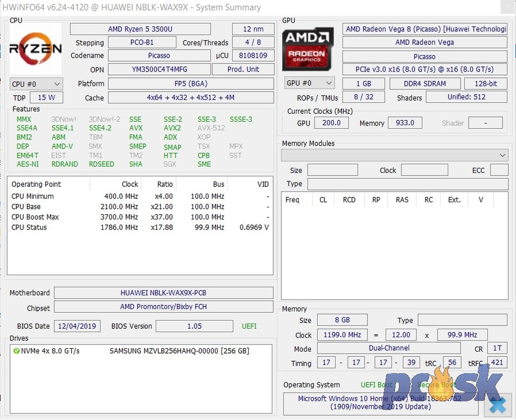The image size is (516, 420).
Task: Click the SHA feature flag
Action: (x=136, y=164)
